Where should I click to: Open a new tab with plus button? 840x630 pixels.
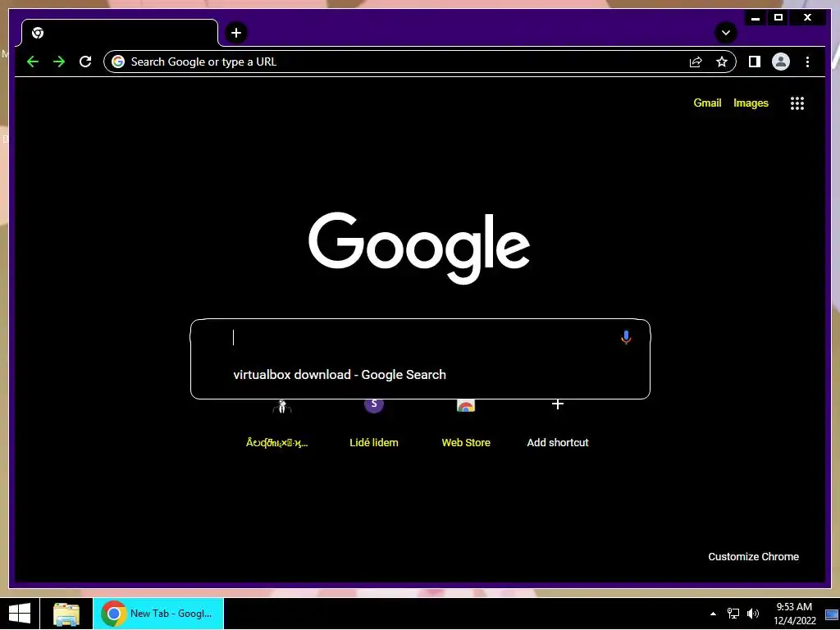[235, 33]
